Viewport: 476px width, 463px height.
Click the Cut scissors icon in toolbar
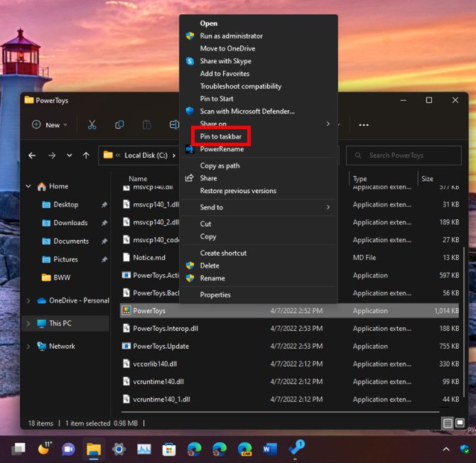92,125
